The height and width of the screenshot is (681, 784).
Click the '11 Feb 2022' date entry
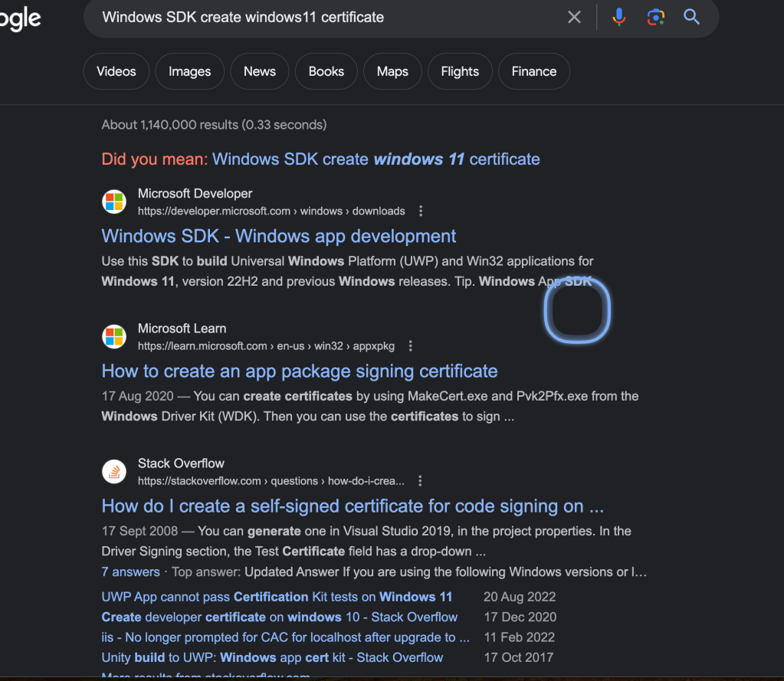[x=519, y=637]
